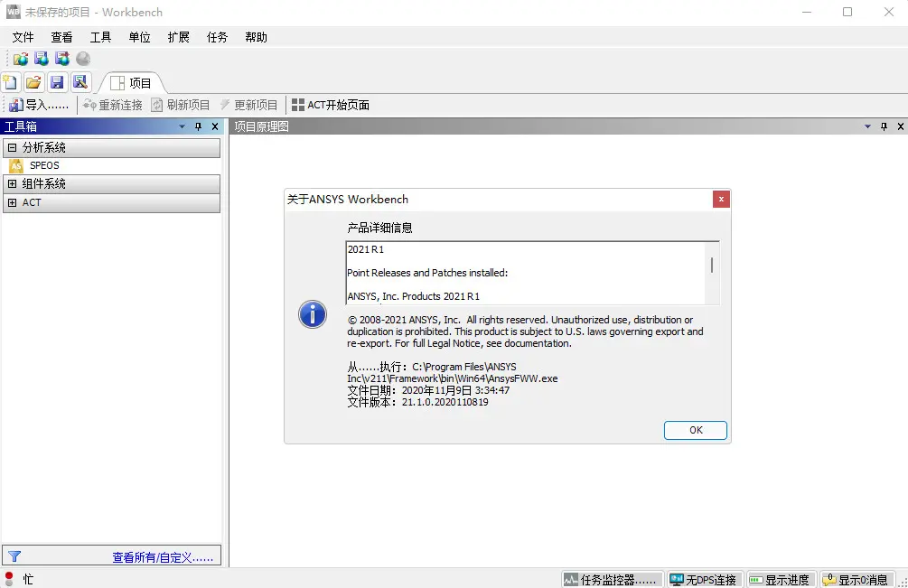The image size is (908, 588).
Task: Click the 文件版本: 21.1.0.2020110819 text
Action: 417,402
